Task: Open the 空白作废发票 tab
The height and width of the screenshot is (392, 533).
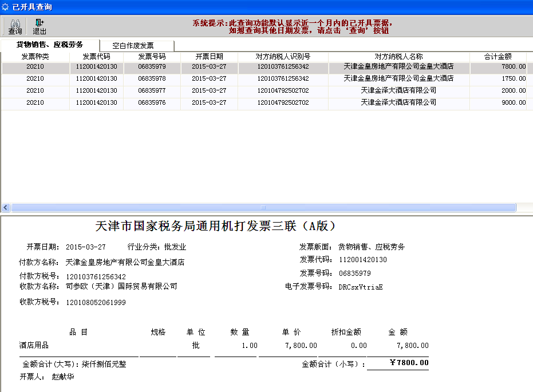Action: tap(133, 46)
